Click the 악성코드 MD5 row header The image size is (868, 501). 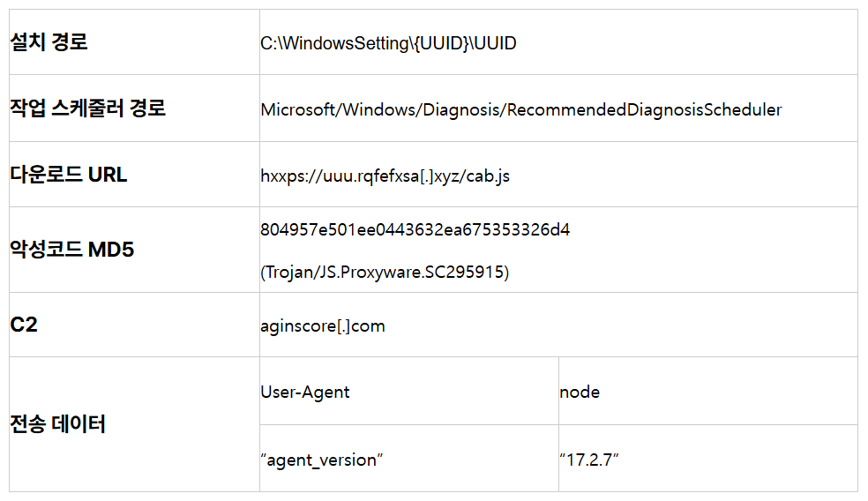(x=71, y=250)
